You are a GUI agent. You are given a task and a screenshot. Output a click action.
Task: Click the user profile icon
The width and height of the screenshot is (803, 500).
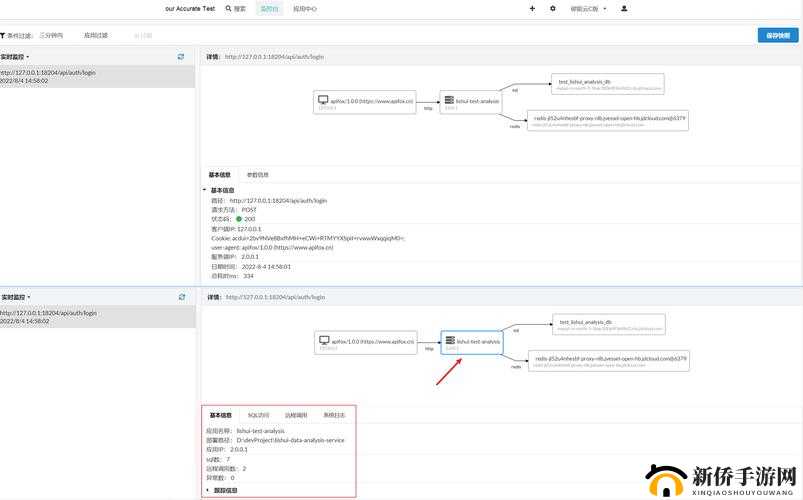click(624, 8)
